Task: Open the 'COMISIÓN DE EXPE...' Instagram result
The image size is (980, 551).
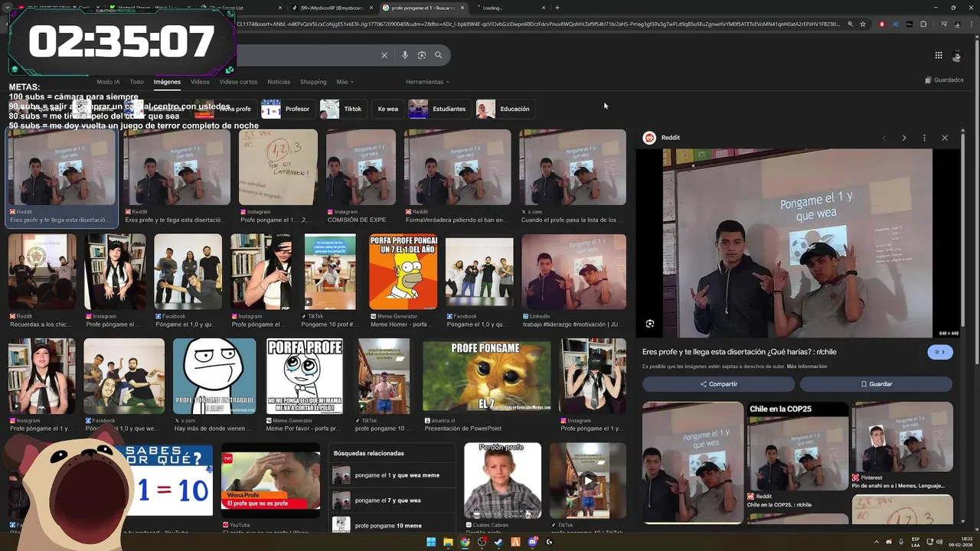Action: point(361,168)
